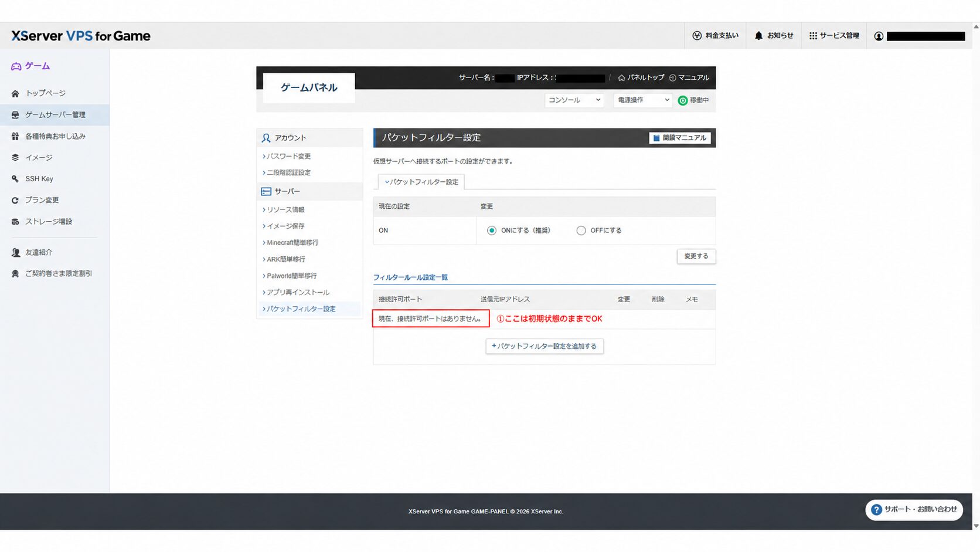Click the home icon next to パネルトップ
Viewport: 980px width, 552px height.
621,77
